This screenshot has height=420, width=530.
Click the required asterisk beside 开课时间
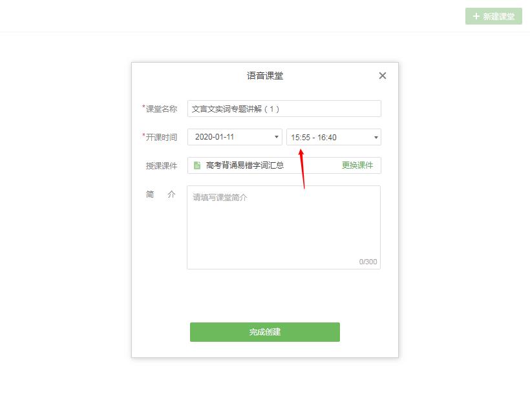click(142, 136)
